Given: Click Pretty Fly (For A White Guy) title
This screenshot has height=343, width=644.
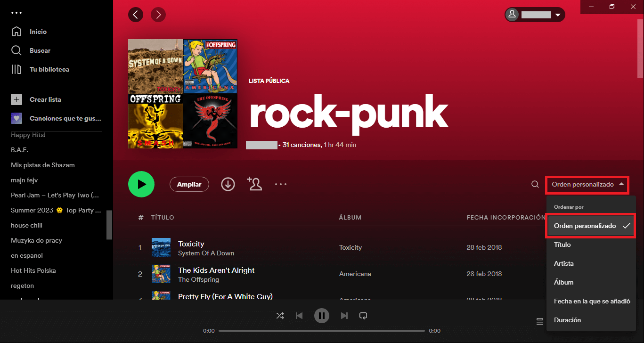Looking at the screenshot, I should click(225, 296).
